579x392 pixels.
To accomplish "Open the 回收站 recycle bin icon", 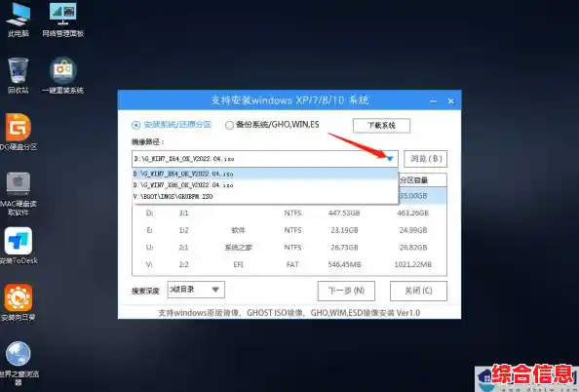I will (x=19, y=75).
